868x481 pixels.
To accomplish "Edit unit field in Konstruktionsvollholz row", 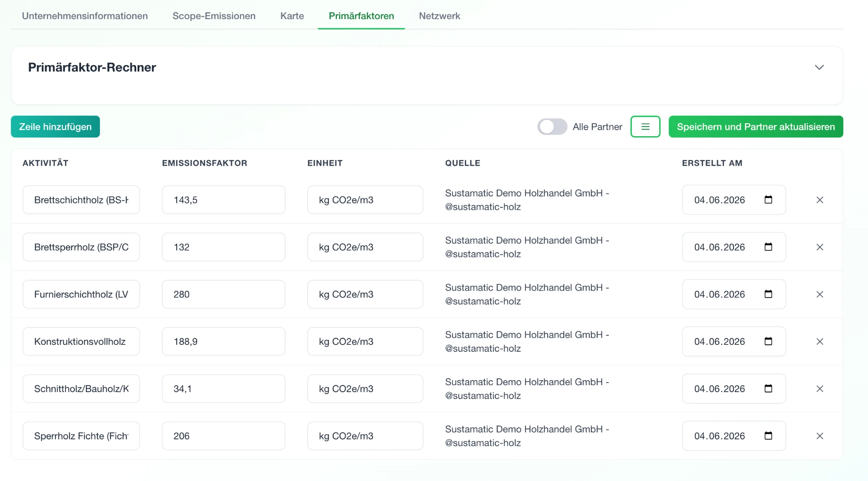I will (x=365, y=342).
